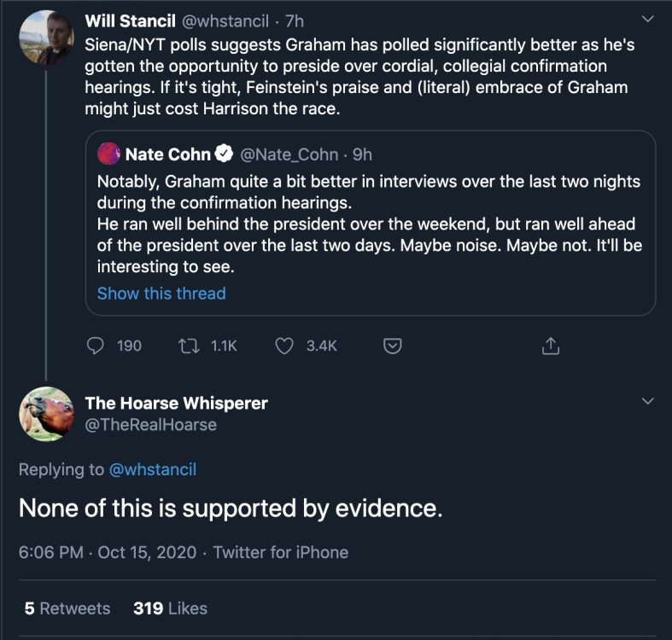
Task: Click the Pocket save icon
Action: click(392, 346)
